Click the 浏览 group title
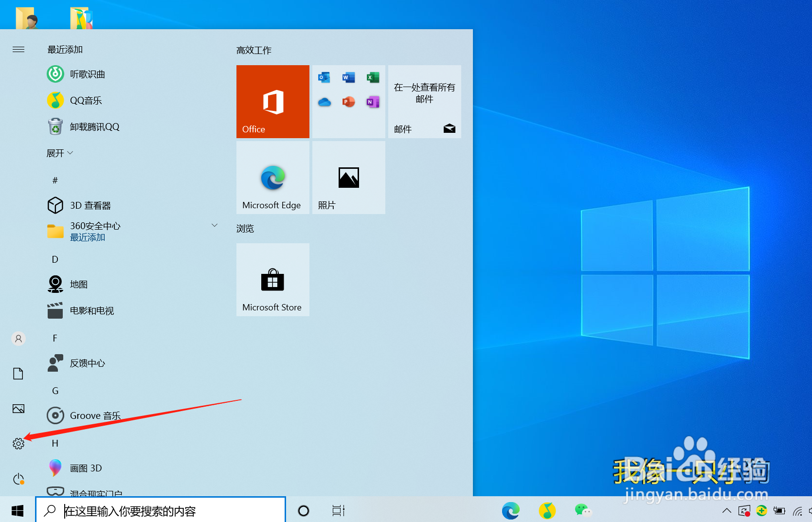The width and height of the screenshot is (812, 522). (245, 228)
